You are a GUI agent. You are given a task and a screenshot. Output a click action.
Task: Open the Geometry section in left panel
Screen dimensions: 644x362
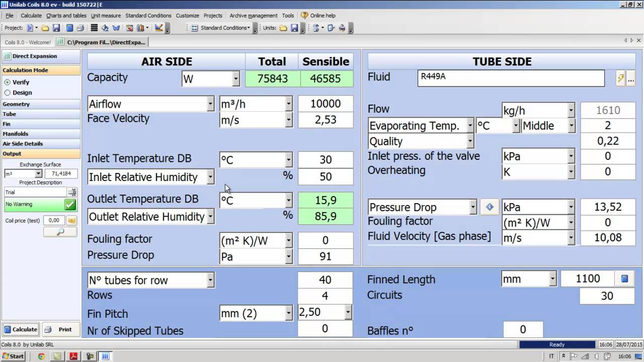click(x=16, y=104)
